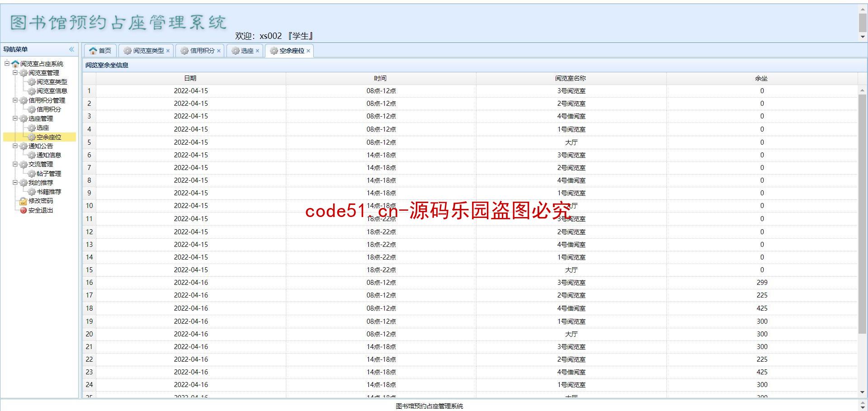Click the gear icon beside 信用积分 in tree

click(32, 109)
